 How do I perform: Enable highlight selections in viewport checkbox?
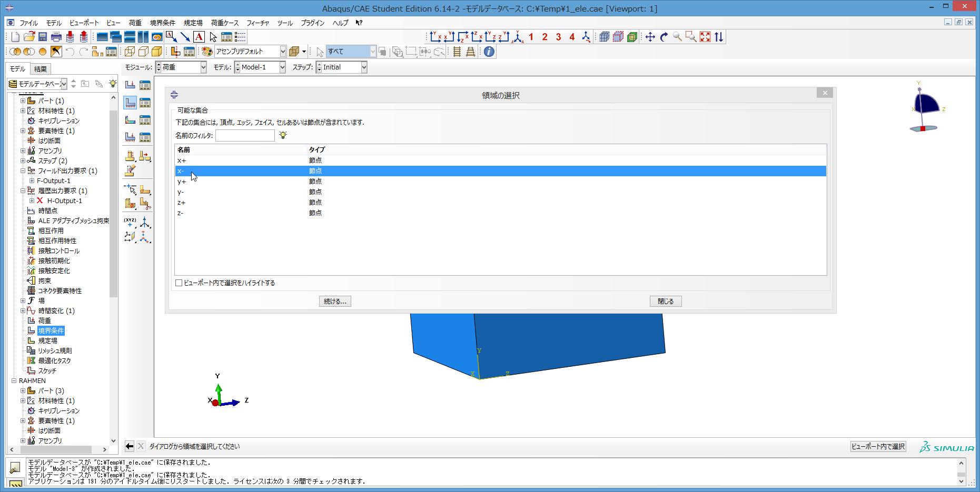(x=179, y=283)
